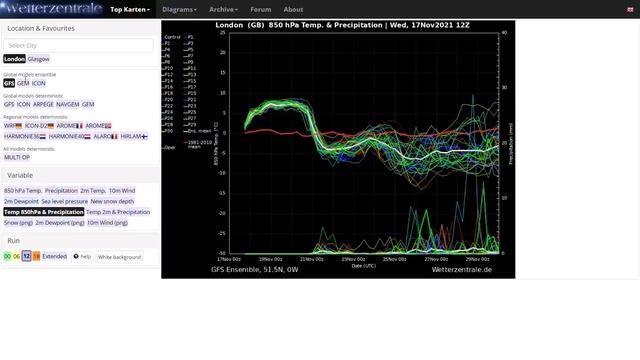Select GEM deterministic model
Image resolution: width=640 pixels, height=360 pixels.
pyautogui.click(x=88, y=104)
